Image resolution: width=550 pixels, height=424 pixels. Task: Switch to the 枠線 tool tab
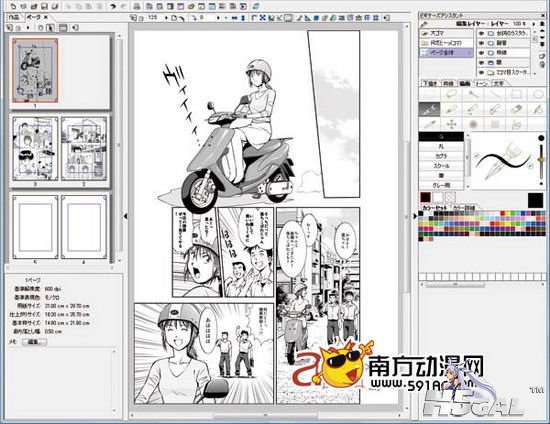(x=448, y=83)
